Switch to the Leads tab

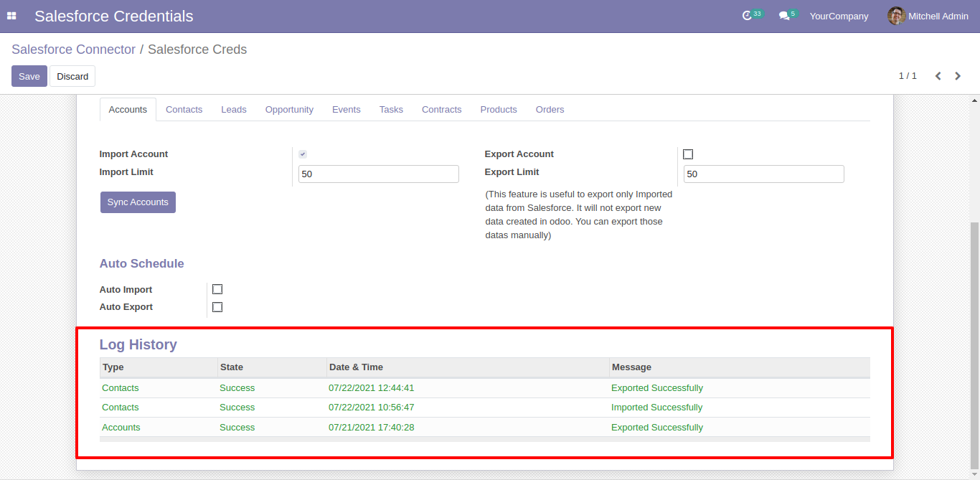pos(234,110)
